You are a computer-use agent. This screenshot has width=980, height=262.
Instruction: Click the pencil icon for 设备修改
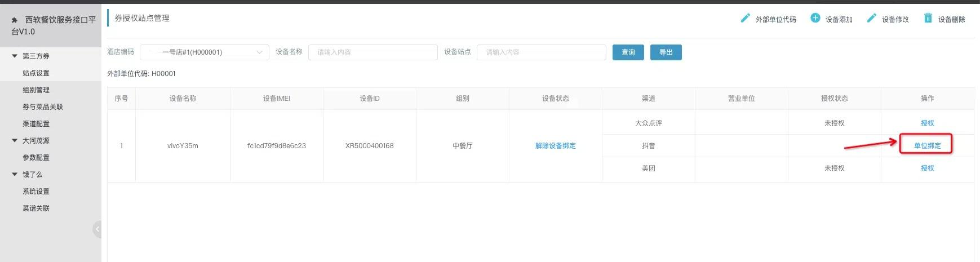pos(871,18)
